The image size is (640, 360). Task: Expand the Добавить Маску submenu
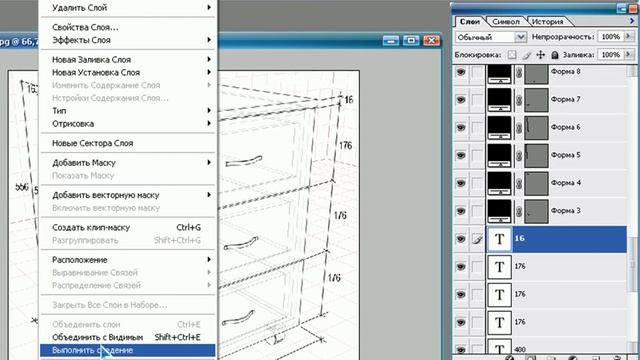209,162
